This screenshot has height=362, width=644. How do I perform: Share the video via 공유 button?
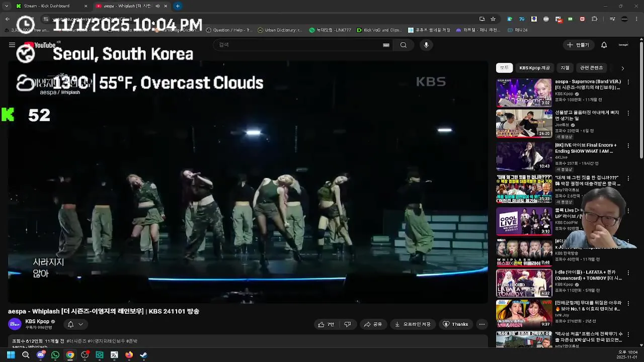point(373,324)
